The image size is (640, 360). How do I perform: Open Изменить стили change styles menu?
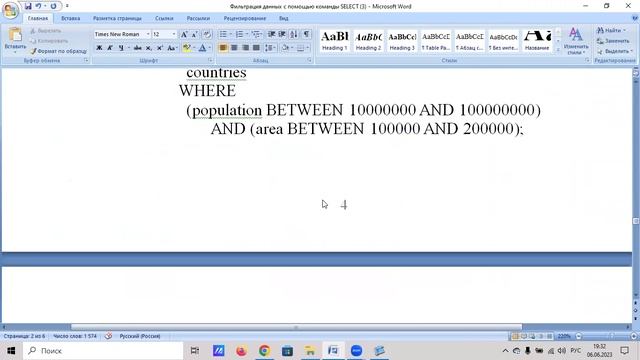pos(575,41)
